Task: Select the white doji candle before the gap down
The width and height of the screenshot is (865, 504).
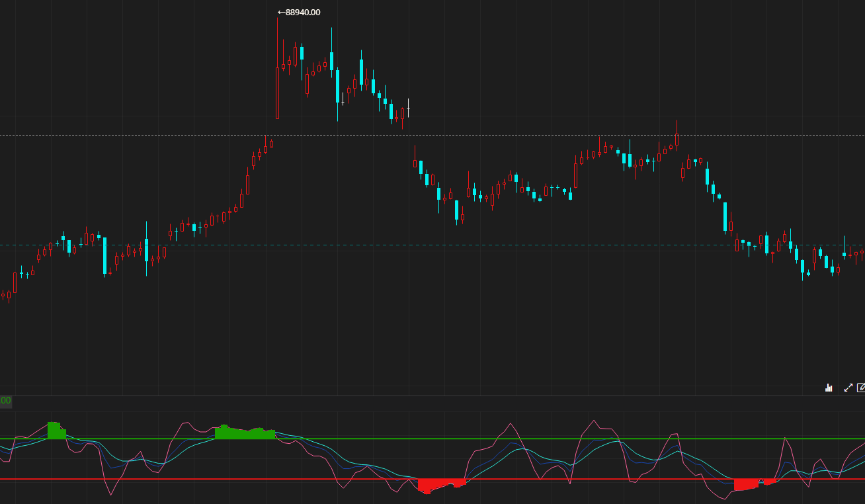Action: click(x=409, y=108)
